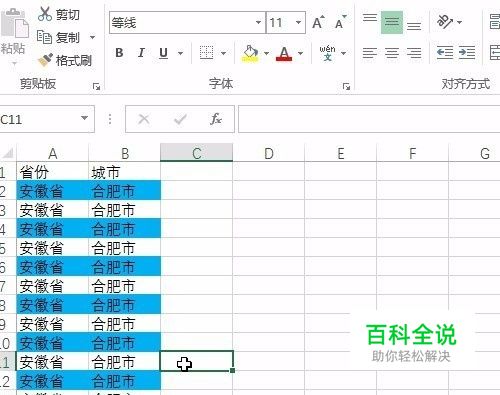Toggle middle vertical alignment (highlighted)

392,23
